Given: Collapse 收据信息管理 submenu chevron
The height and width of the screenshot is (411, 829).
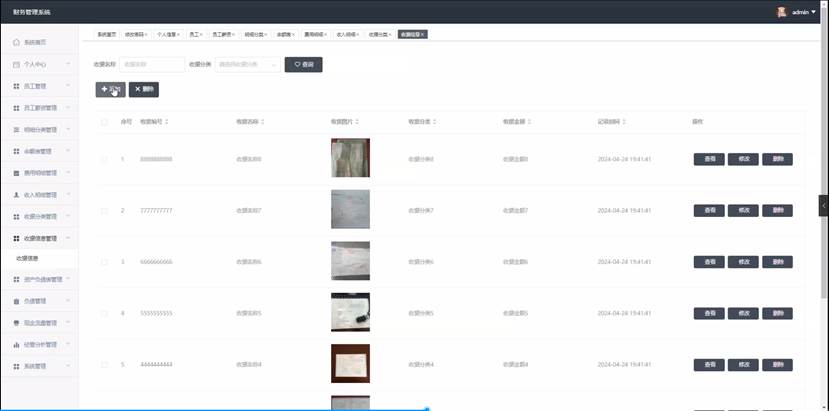Looking at the screenshot, I should 68,239.
